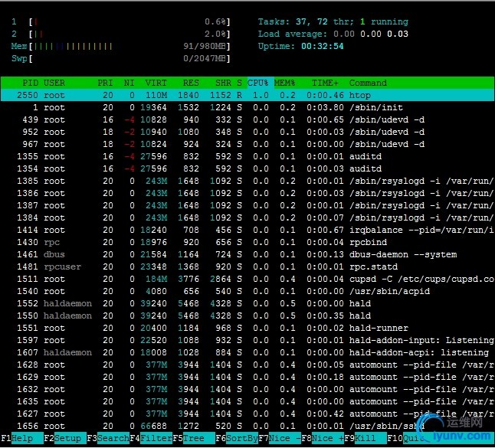Viewport: 495px width, 448px height.
Task: Select the hald-runner process row
Action: tap(247, 328)
